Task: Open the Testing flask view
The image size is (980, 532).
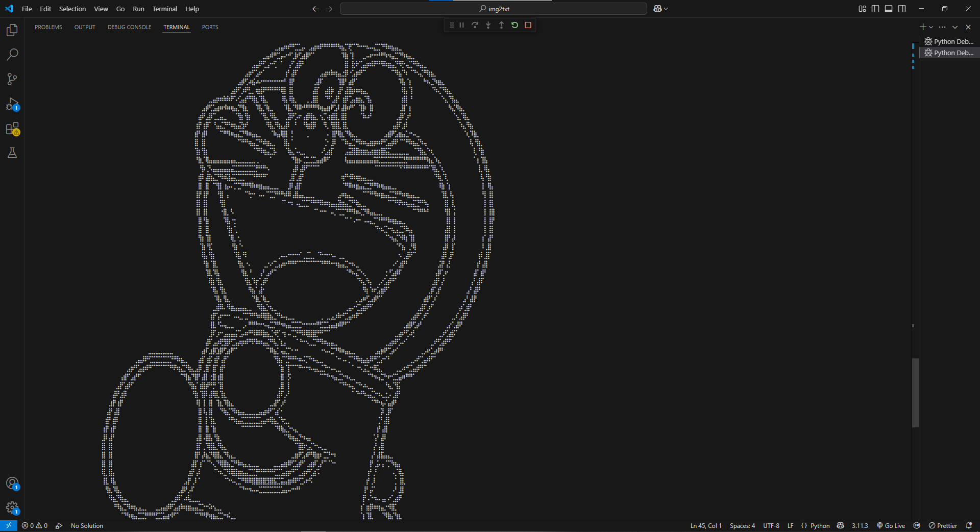Action: [12, 153]
